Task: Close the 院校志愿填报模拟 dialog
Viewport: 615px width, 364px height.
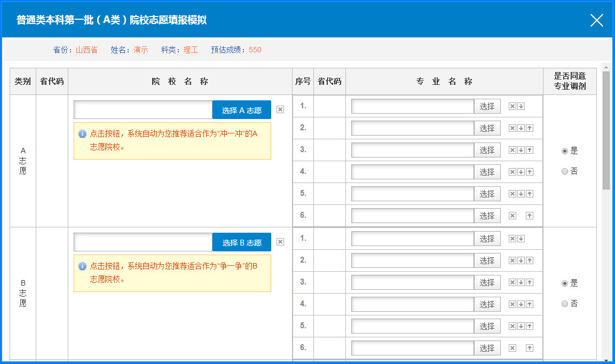Action: pos(596,20)
